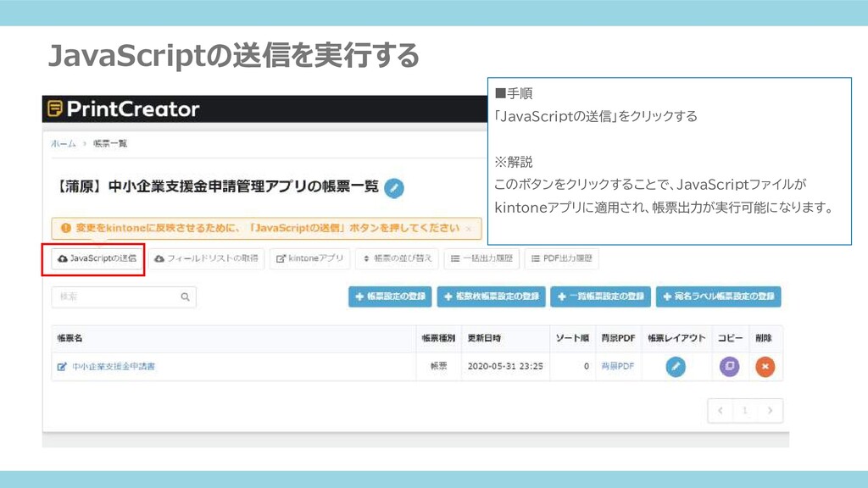Click 複数枚帳票設定の登録 button
The height and width of the screenshot is (488, 868).
click(491, 297)
